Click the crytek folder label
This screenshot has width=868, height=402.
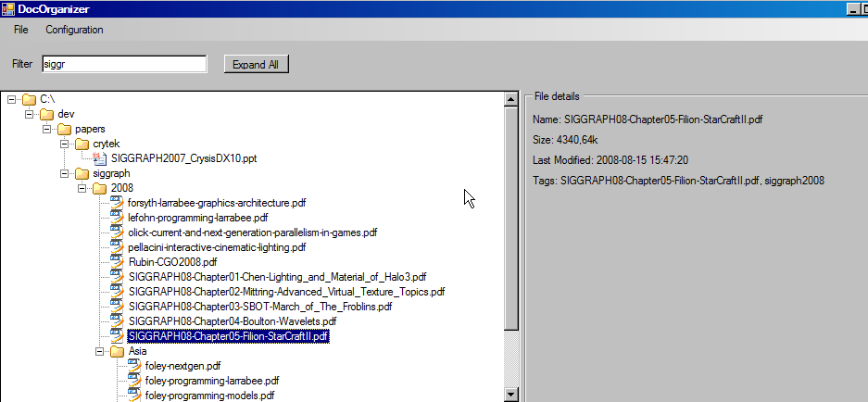point(107,144)
